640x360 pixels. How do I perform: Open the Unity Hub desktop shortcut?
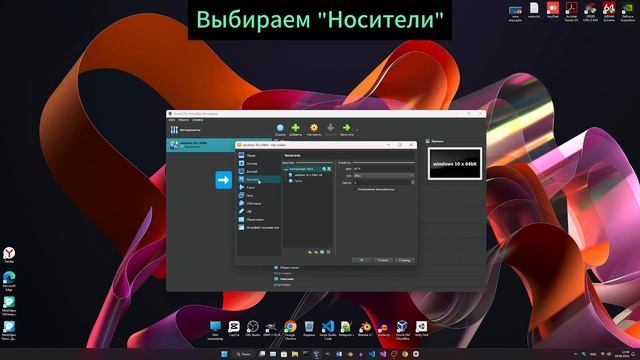pyautogui.click(x=421, y=329)
